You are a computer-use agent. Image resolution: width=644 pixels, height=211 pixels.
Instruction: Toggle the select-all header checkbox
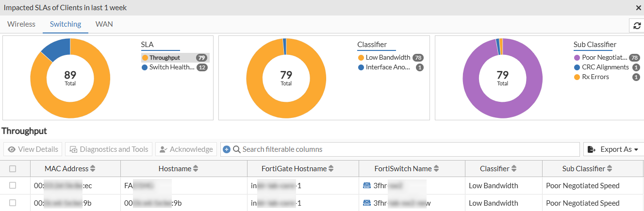click(13, 169)
